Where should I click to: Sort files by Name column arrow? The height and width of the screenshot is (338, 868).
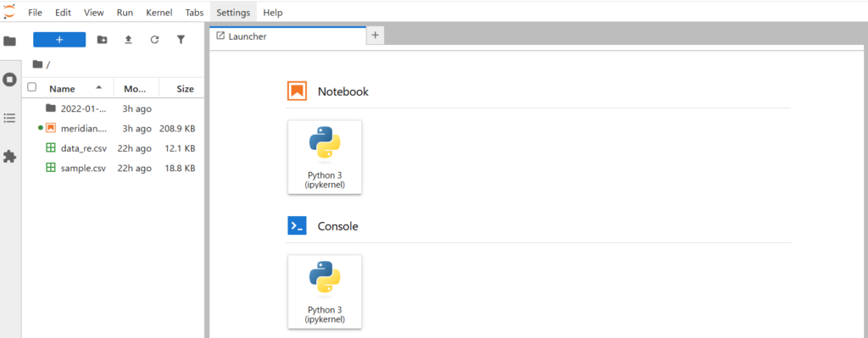coord(98,88)
